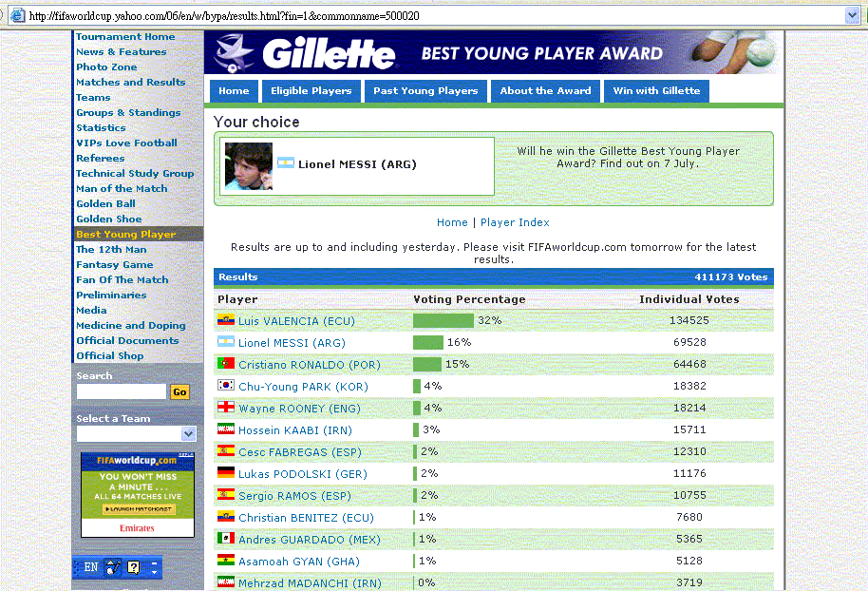Click Lionel MESSI's 16% vote bar

428,342
